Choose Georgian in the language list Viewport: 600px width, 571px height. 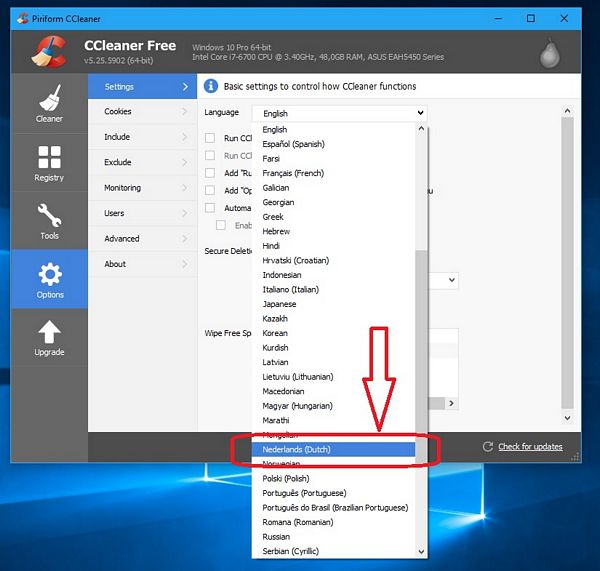[x=333, y=202]
